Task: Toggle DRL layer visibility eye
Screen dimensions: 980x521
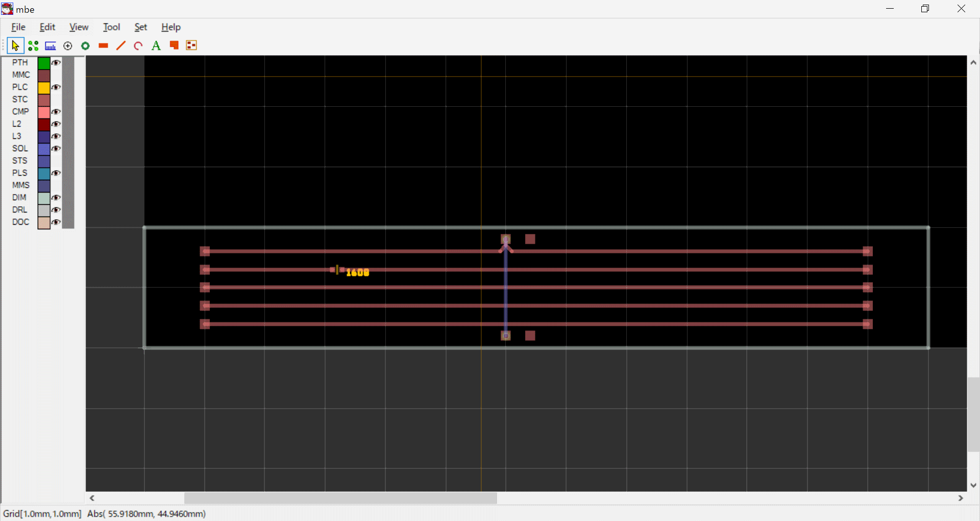Action: pyautogui.click(x=56, y=210)
